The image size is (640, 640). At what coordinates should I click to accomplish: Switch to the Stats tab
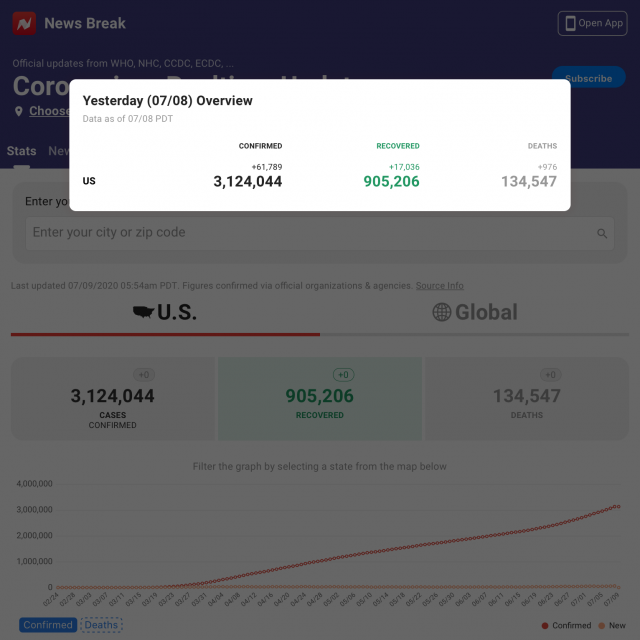(21, 151)
